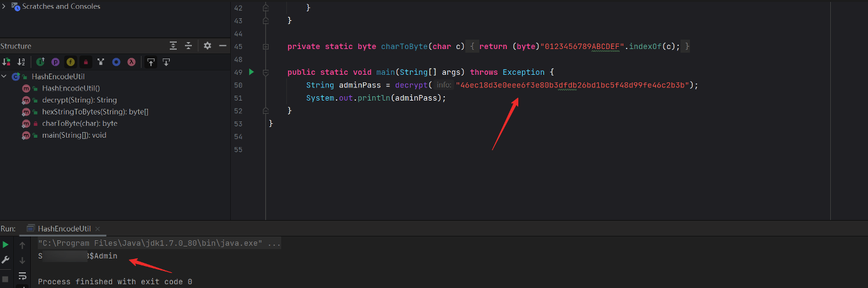Select HashEncodeUtil tab in Run panel
This screenshot has height=288, width=868.
point(64,229)
